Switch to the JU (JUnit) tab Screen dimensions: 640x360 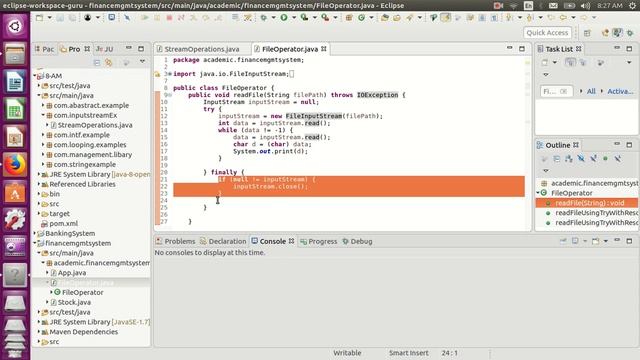(104, 49)
